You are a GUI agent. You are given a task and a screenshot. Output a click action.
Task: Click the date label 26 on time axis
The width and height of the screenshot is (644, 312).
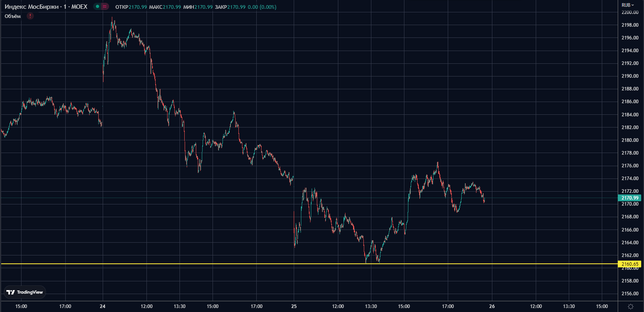click(x=492, y=306)
